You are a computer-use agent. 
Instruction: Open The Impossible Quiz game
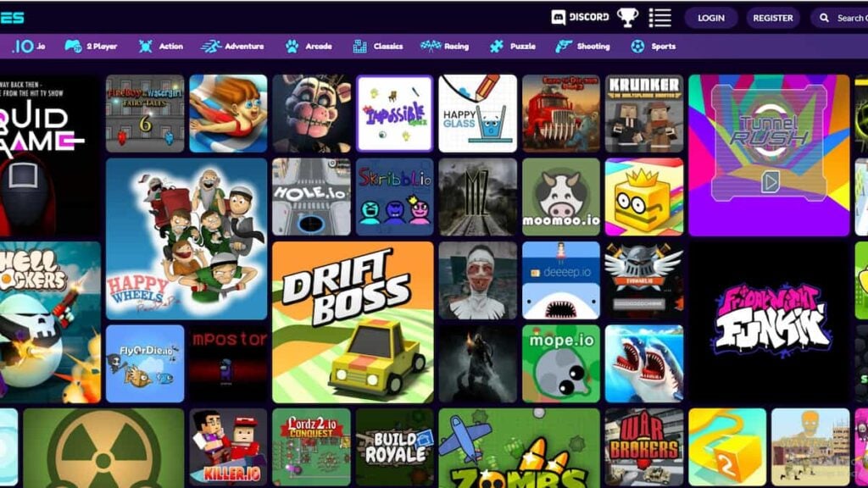point(395,114)
